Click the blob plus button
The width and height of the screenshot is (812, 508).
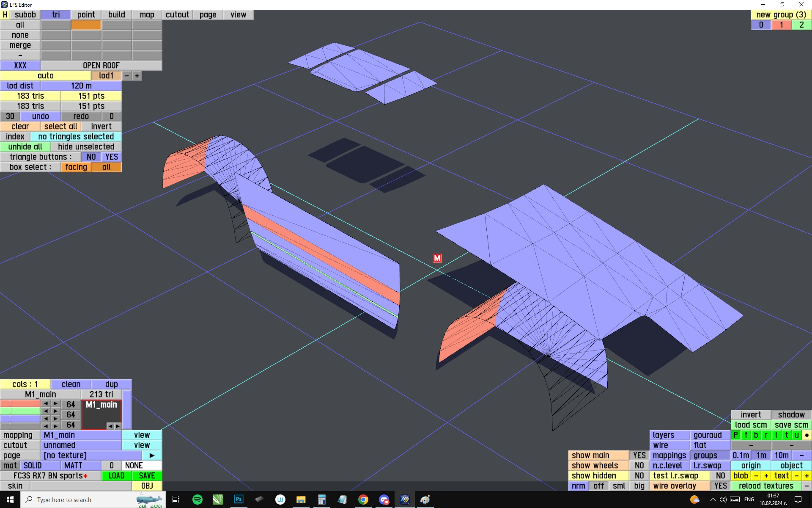pyautogui.click(x=766, y=476)
